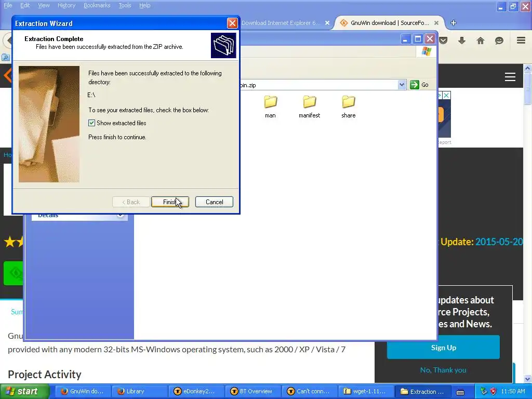Cancel the Extraction Wizard

214,202
